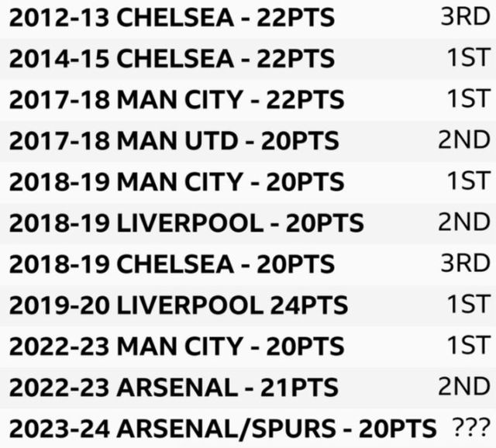Viewport: 496px width, 448px height.
Task: Click the 2018-19 Chelsea 20pts row text
Action: pyautogui.click(x=172, y=264)
